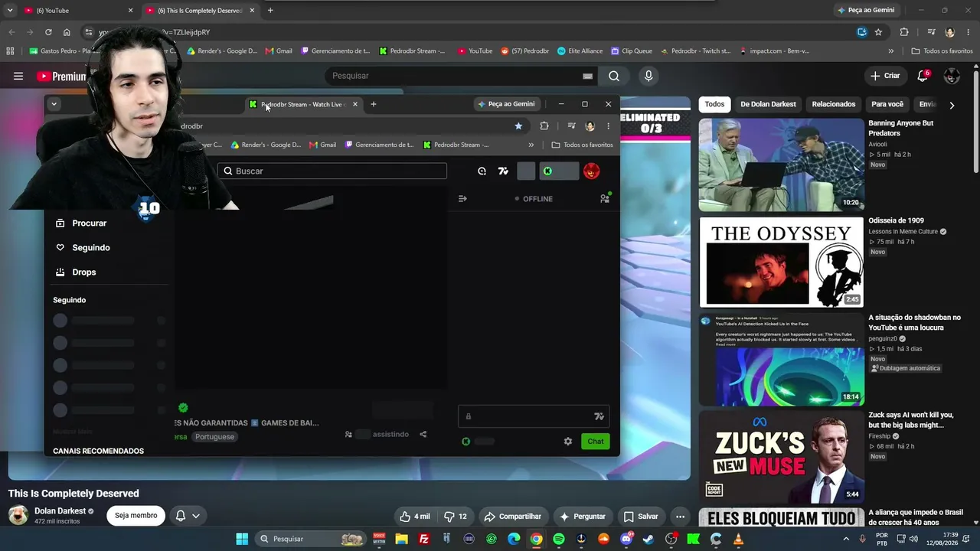This screenshot has height=551, width=980.
Task: Open the on-screen keyboard in YouTube search
Action: point(587,76)
